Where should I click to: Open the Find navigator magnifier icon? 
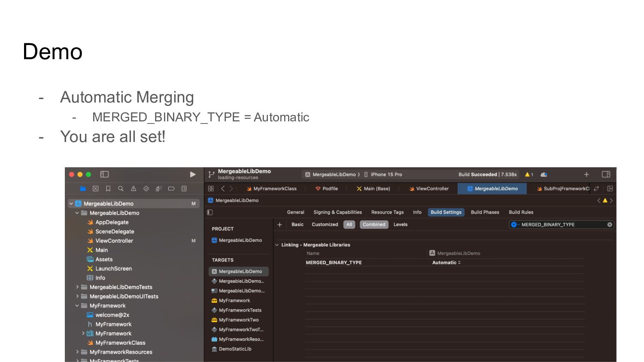tap(121, 189)
